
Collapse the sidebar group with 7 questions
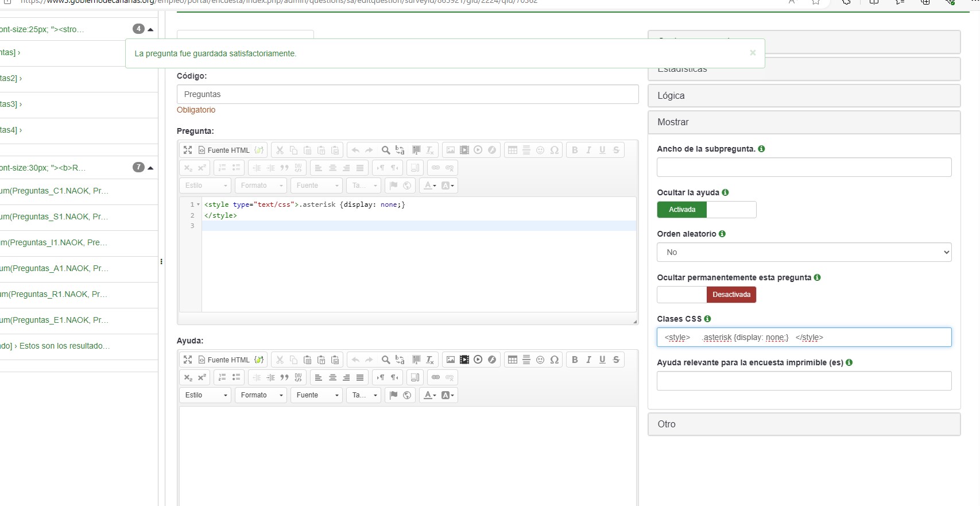click(150, 168)
